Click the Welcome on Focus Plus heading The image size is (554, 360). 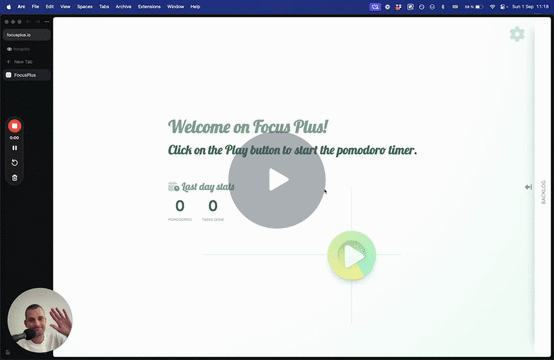coord(248,126)
